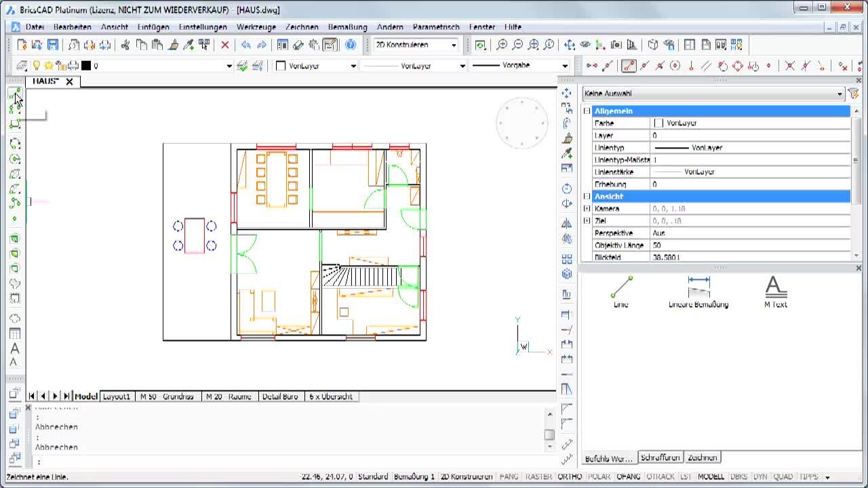The height and width of the screenshot is (488, 868).
Task: Click the New drawing icon
Action: coord(22,45)
